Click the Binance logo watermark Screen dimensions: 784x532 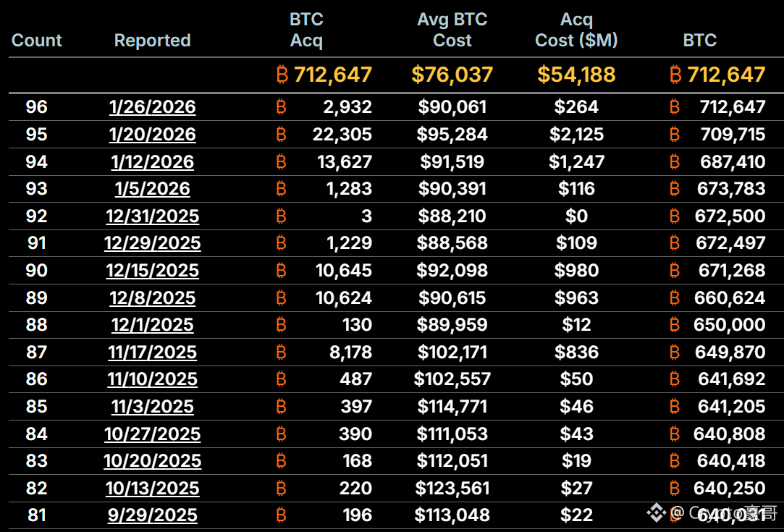[x=656, y=514]
